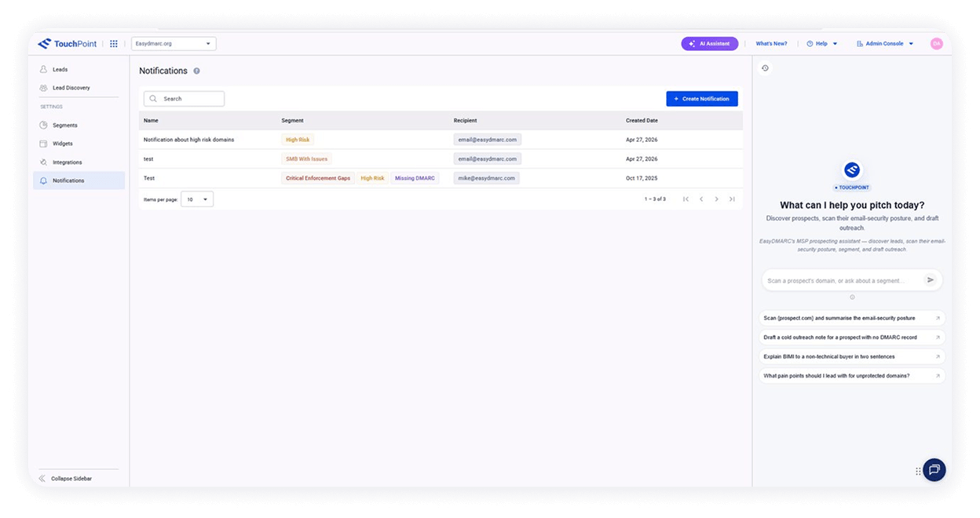The height and width of the screenshot is (518, 980).
Task: Open the apps grid launcher icon
Action: click(x=114, y=44)
